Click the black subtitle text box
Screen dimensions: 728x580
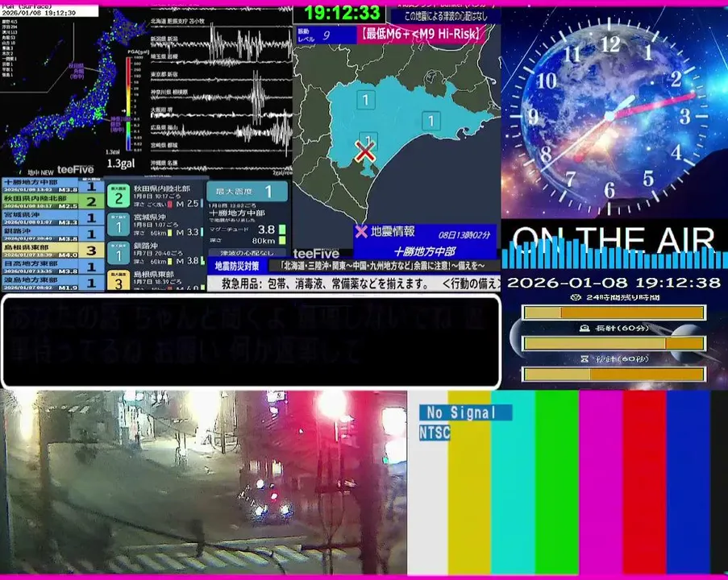click(252, 341)
